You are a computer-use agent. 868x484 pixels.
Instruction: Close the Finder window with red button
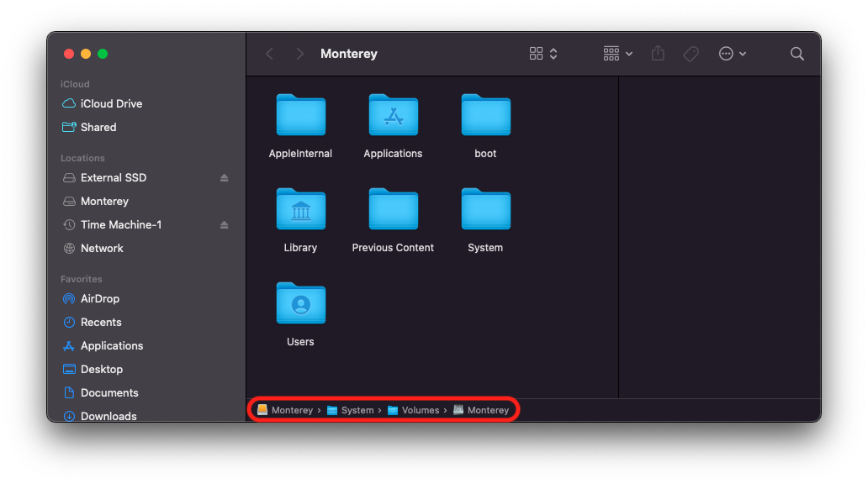(69, 54)
